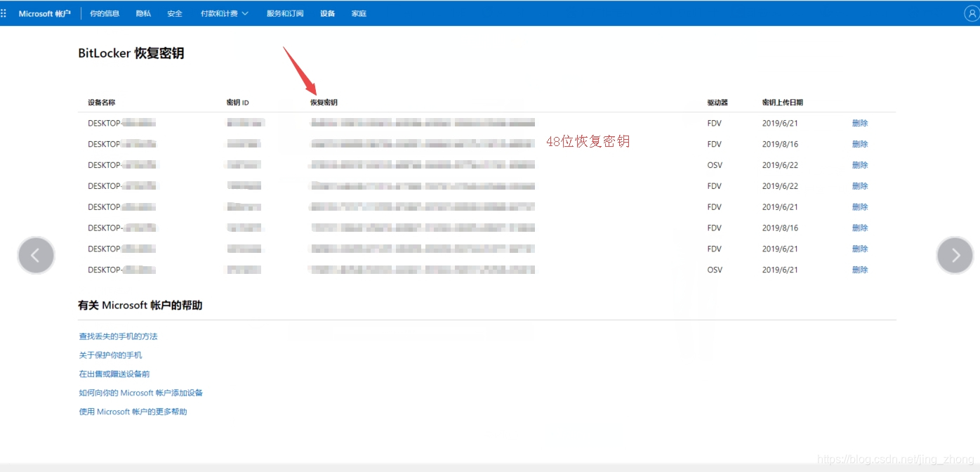The image size is (980, 472).
Task: Click the 驱动器 column header
Action: pyautogui.click(x=717, y=103)
